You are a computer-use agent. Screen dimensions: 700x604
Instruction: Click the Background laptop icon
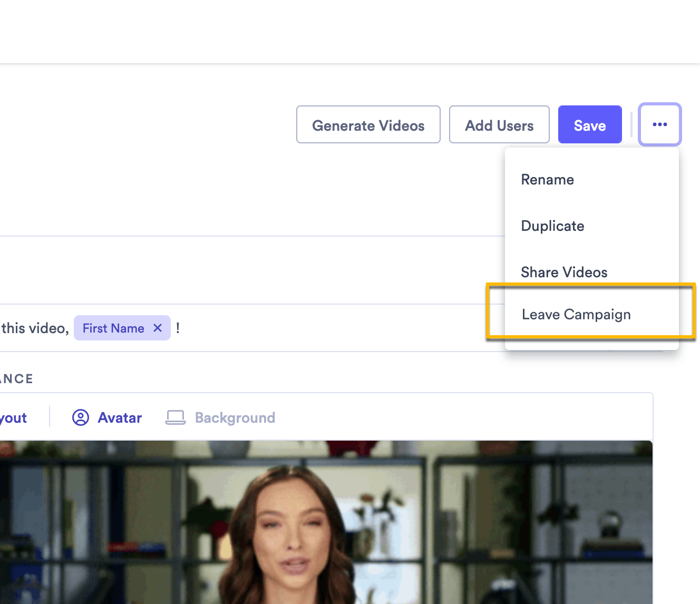pos(176,417)
